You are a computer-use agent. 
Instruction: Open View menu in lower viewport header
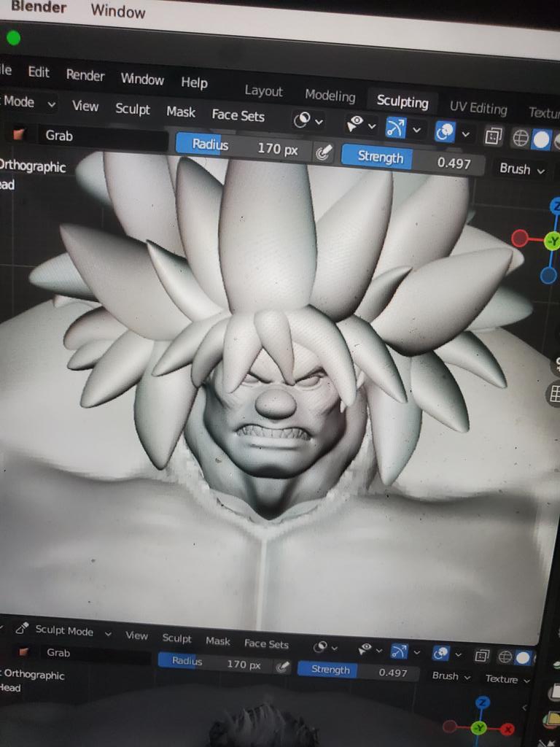point(136,635)
